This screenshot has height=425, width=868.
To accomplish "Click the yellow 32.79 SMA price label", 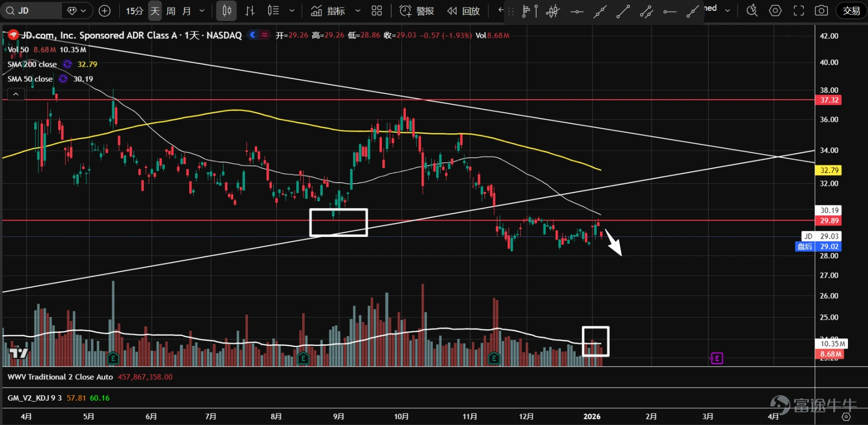I will (x=829, y=170).
